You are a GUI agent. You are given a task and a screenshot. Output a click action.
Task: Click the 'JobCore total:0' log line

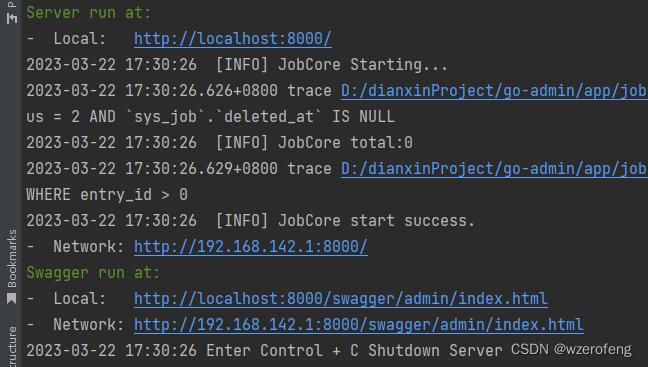tap(219, 143)
